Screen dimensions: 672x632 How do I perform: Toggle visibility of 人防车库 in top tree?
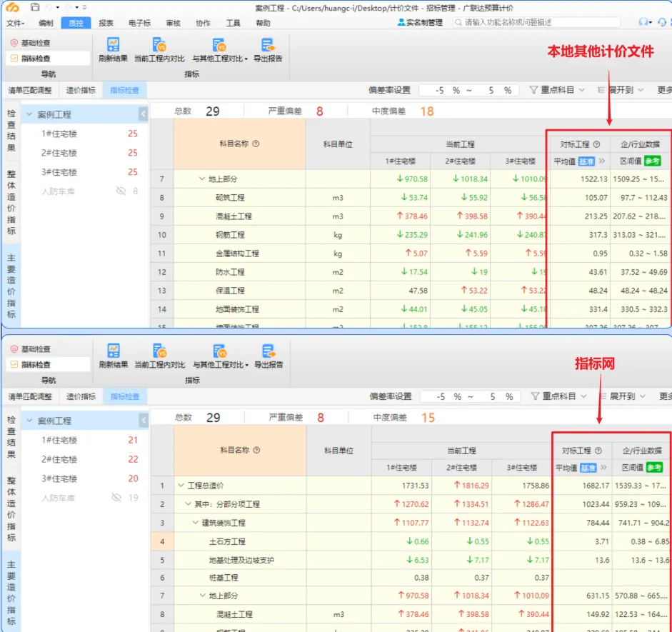coord(121,191)
